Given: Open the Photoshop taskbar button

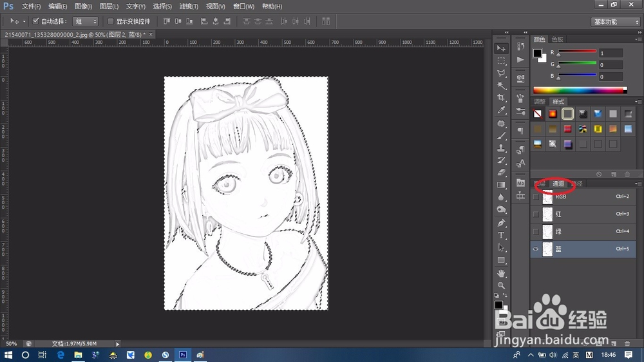Looking at the screenshot, I should [x=183, y=355].
